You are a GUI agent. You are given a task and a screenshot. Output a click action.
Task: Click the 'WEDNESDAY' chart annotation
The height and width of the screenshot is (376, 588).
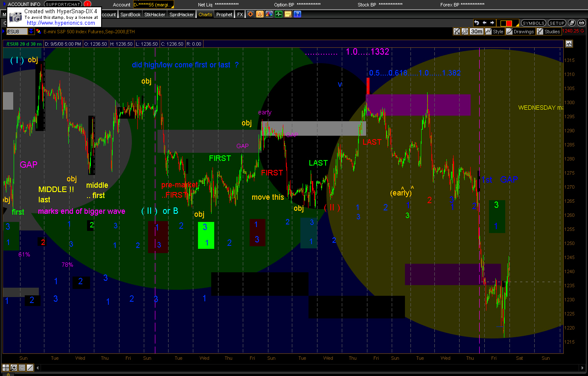click(x=537, y=108)
